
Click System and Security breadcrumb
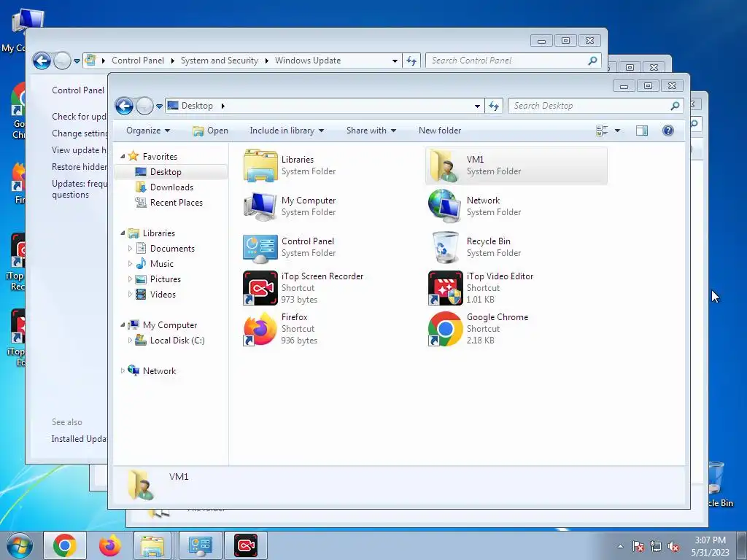pos(219,61)
